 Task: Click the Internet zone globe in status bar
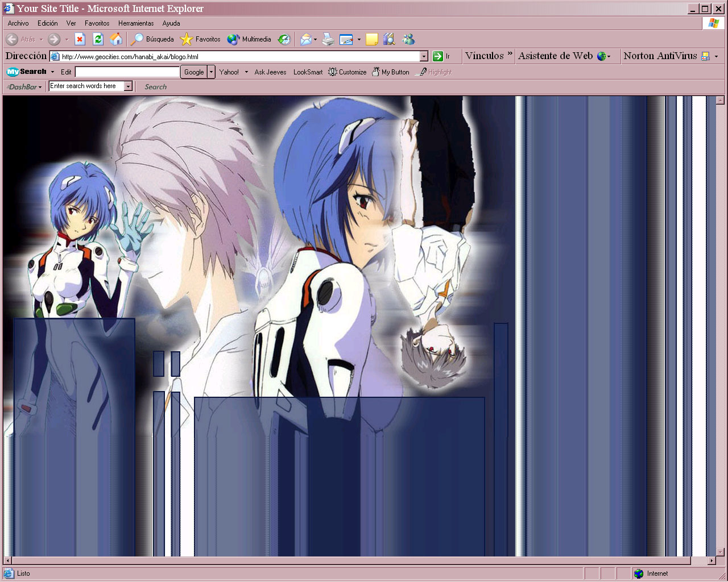click(639, 573)
